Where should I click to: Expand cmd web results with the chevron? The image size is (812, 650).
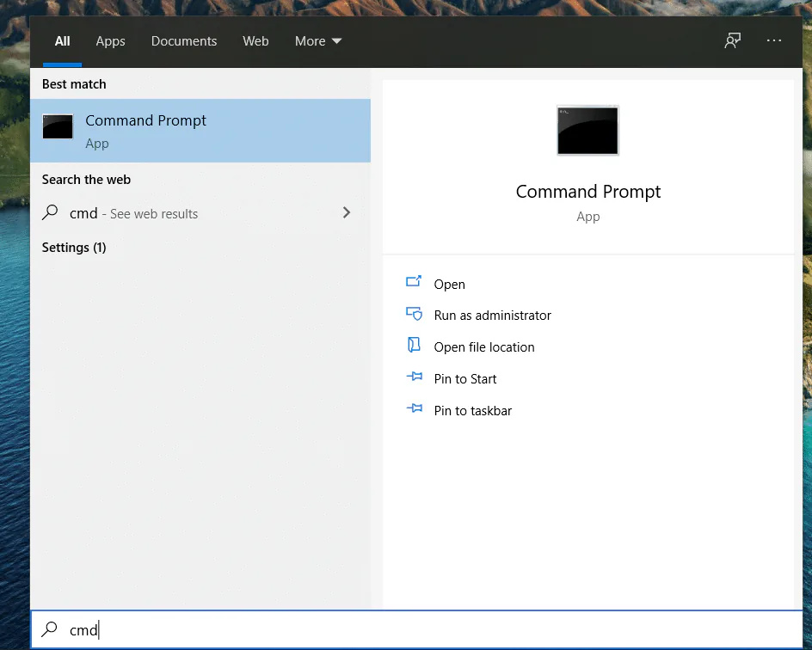[347, 212]
